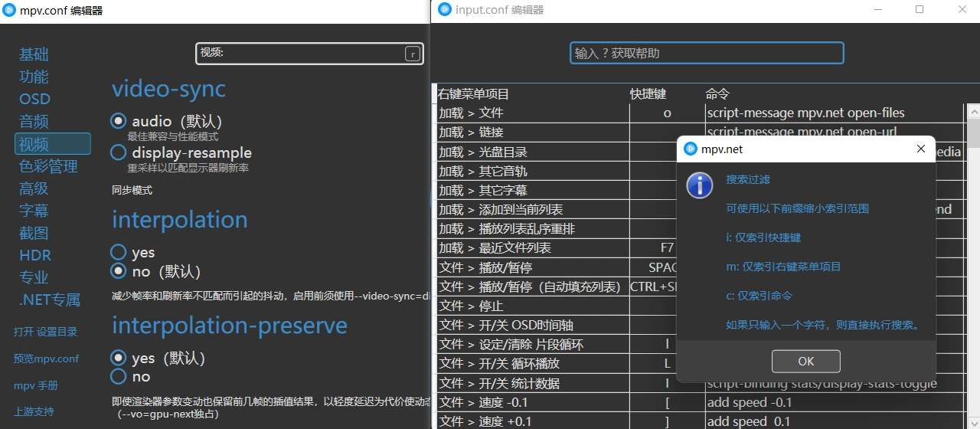The height and width of the screenshot is (429, 980).
Task: Switch to the .NET专属 section
Action: pos(50,300)
